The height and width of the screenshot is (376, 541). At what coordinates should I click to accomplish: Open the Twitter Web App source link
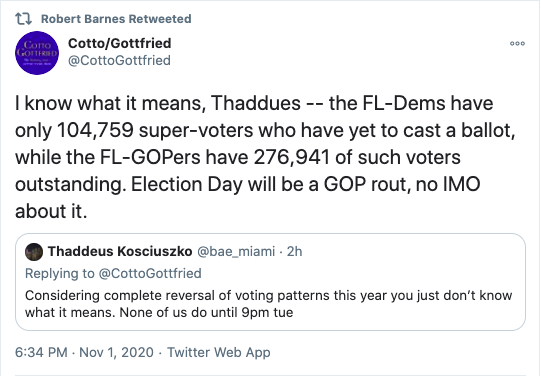point(219,352)
